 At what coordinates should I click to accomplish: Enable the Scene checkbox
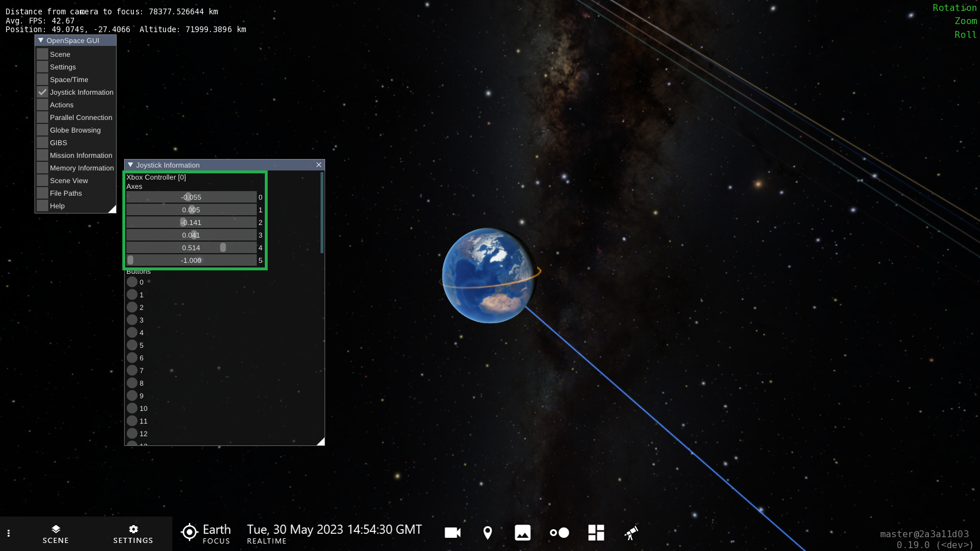43,54
